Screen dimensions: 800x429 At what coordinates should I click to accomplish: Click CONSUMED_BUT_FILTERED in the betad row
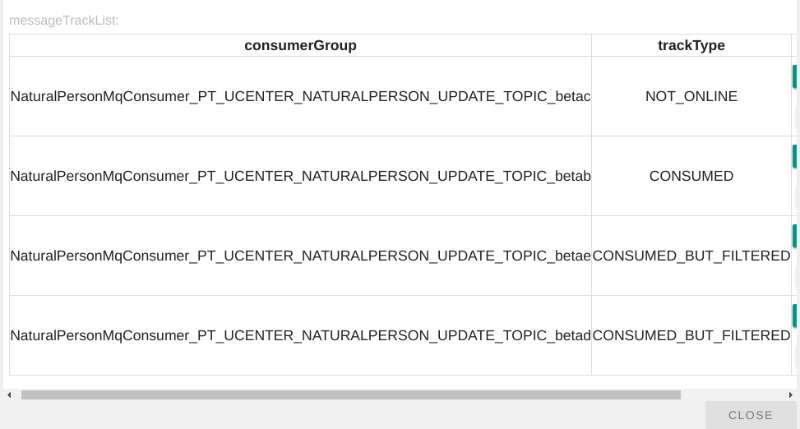[x=691, y=336]
